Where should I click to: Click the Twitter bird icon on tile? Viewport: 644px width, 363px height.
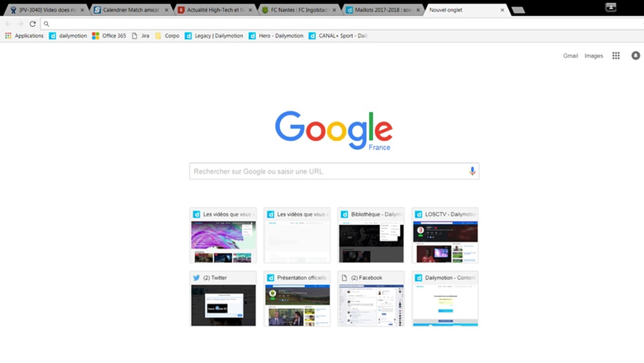tap(197, 278)
